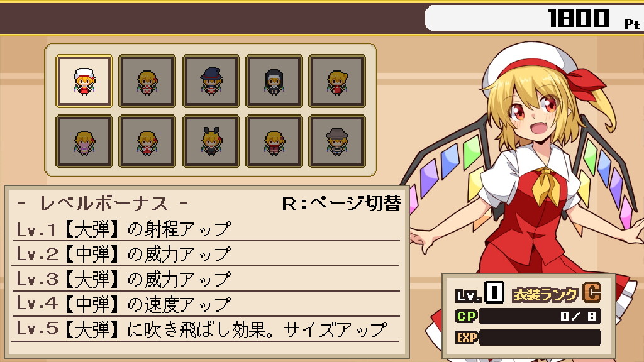Choose the gray fedora hat costume
Viewport: 644px width, 362px height.
point(337,141)
